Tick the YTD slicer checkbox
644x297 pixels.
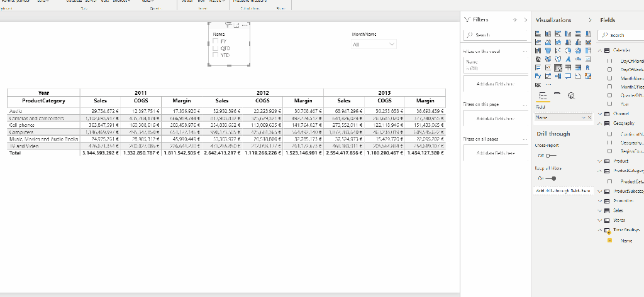[x=215, y=55]
